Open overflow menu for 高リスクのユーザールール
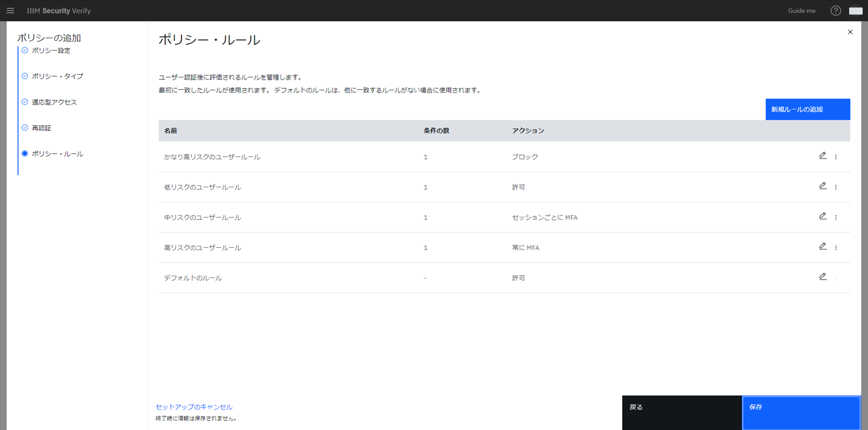The width and height of the screenshot is (868, 430). point(835,248)
